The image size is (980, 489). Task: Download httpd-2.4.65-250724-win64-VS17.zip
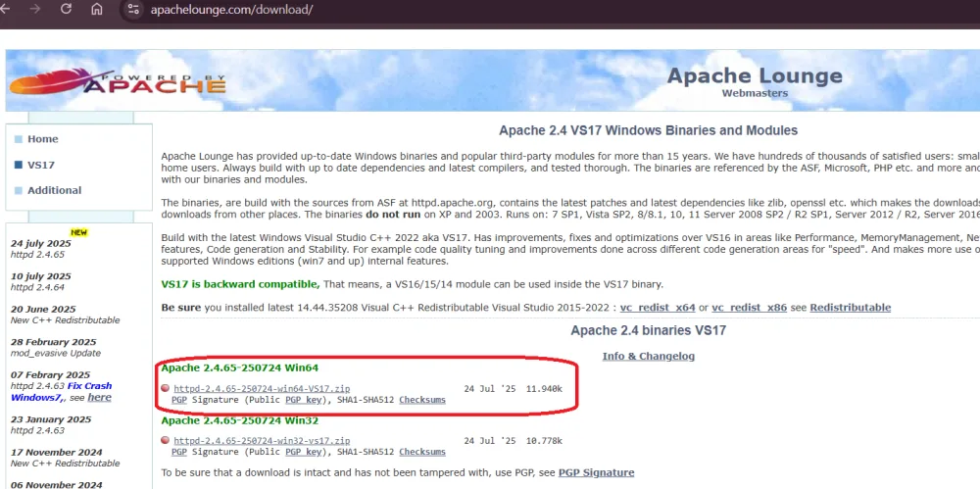point(262,389)
